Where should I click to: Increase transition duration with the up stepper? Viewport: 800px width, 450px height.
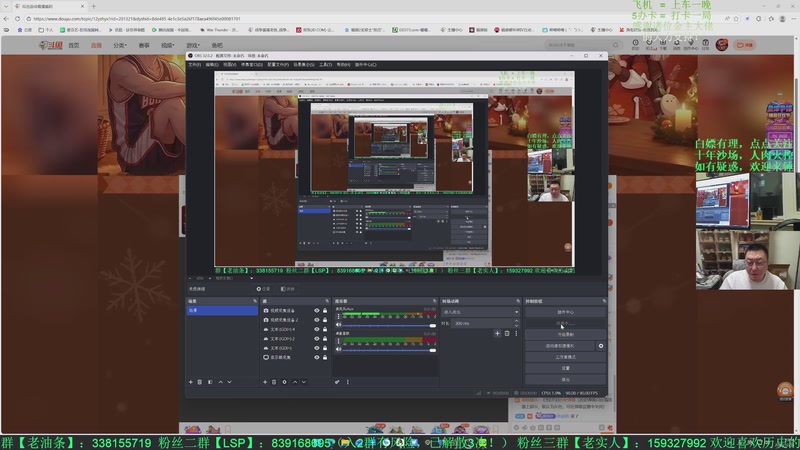coord(516,321)
